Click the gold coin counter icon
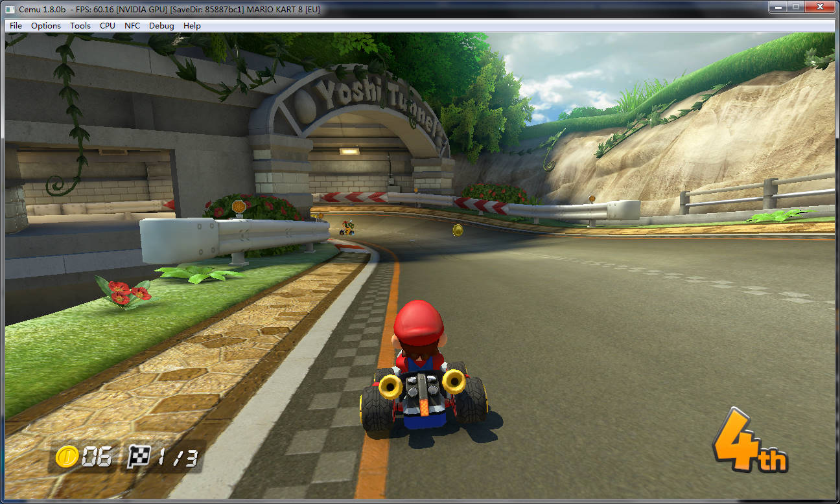840x504 pixels. click(x=66, y=457)
